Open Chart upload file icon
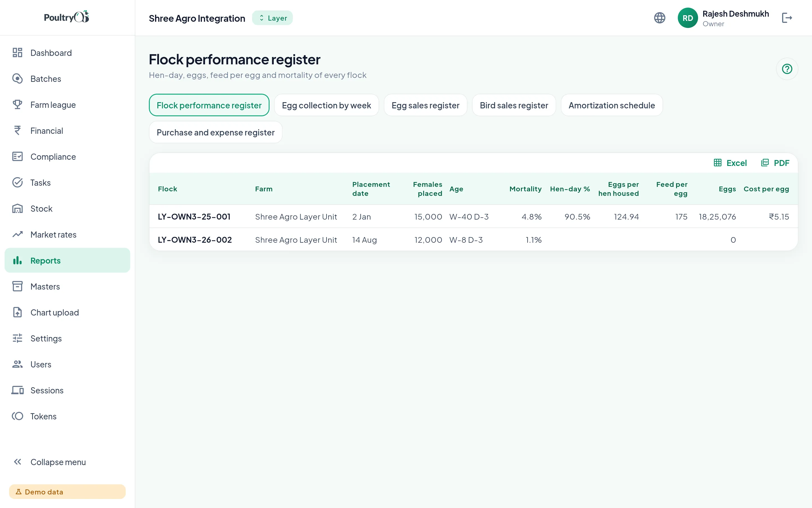 click(x=17, y=312)
